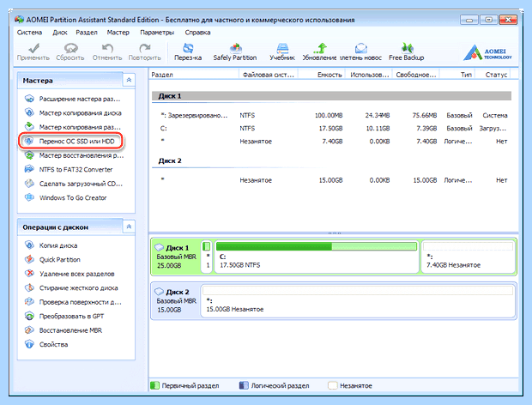Select the small reserved partition block on Диск 1
The image size is (532, 405).
tap(207, 257)
